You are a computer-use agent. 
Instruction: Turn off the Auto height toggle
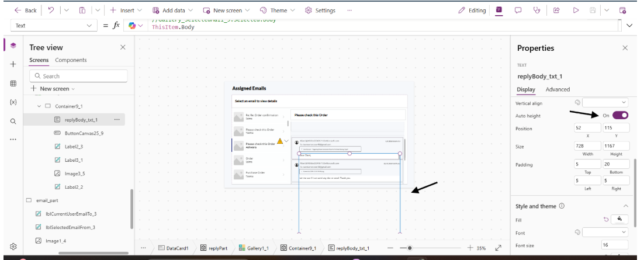pyautogui.click(x=620, y=115)
